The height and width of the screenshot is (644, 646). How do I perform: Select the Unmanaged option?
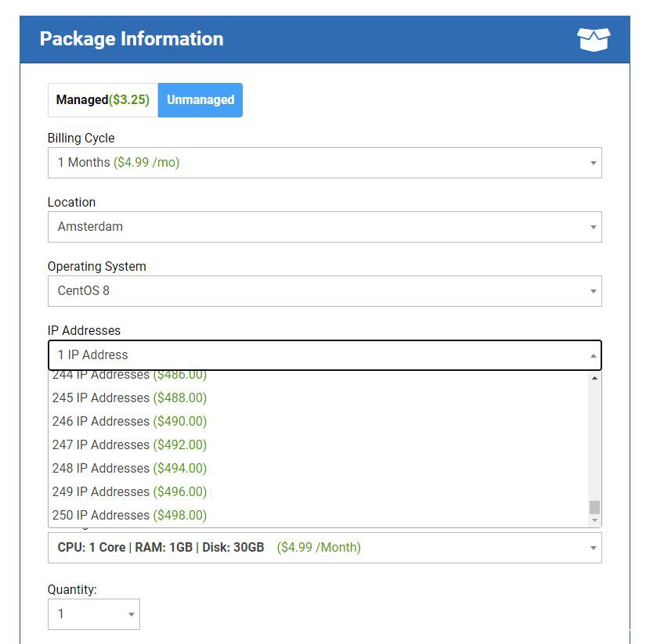200,100
